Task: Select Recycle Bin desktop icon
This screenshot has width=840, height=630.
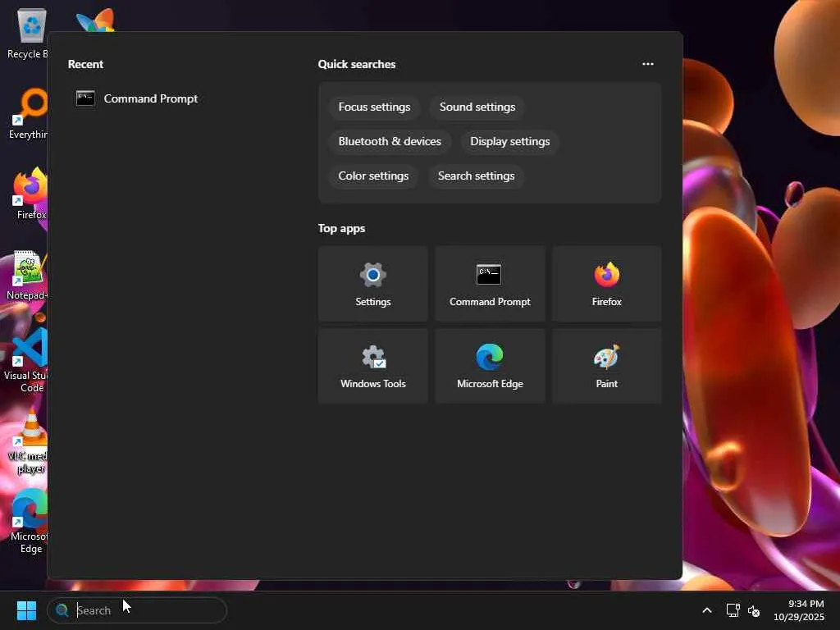Action: pyautogui.click(x=27, y=34)
